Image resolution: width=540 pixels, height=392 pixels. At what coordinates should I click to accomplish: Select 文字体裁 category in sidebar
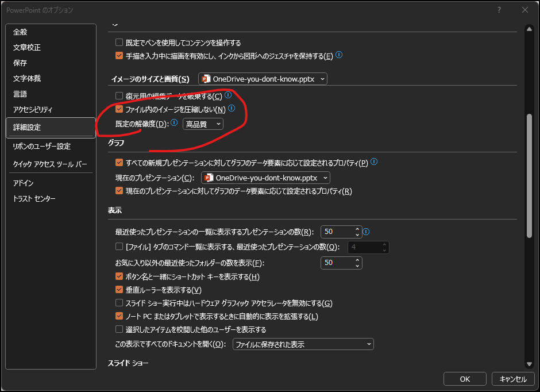tap(51, 79)
